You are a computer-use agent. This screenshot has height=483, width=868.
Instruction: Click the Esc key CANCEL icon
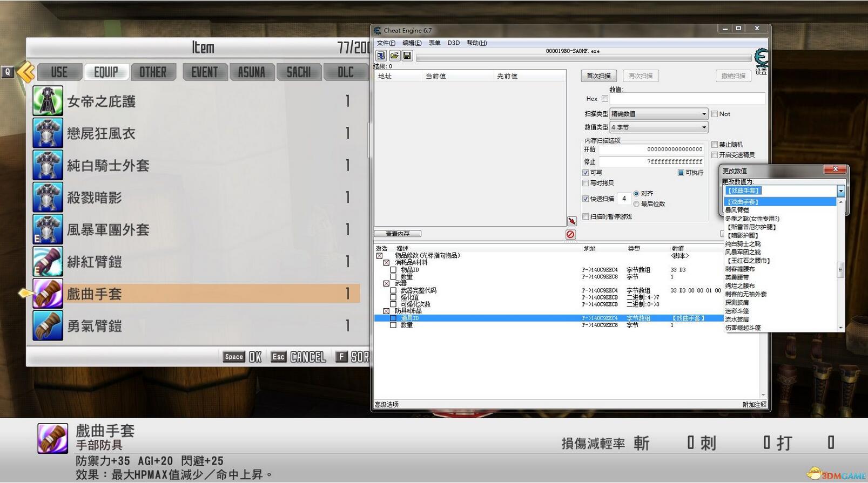pyautogui.click(x=278, y=357)
